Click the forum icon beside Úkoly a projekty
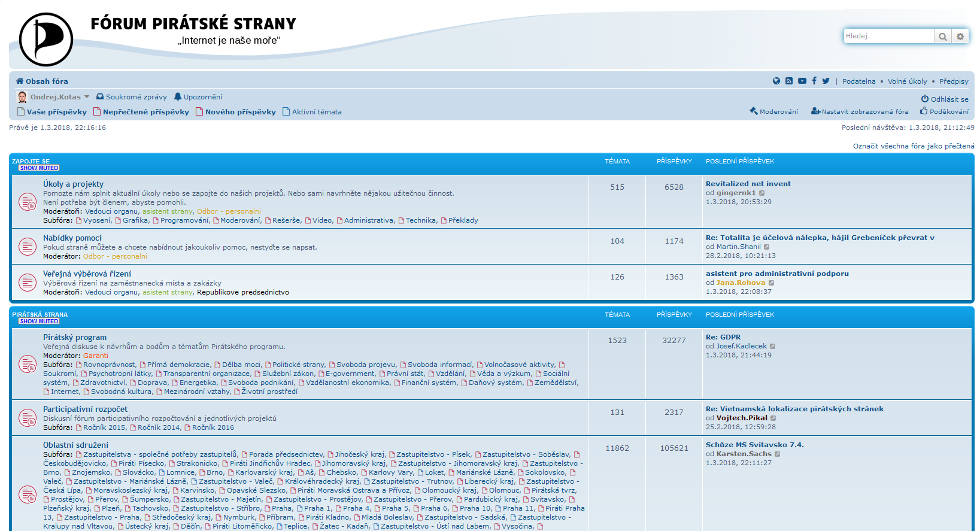Screen dimensions: 980x531 [28, 202]
